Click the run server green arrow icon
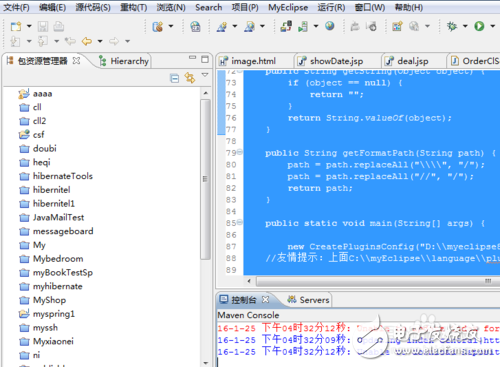Screen dimensions: 500x367 303,26
